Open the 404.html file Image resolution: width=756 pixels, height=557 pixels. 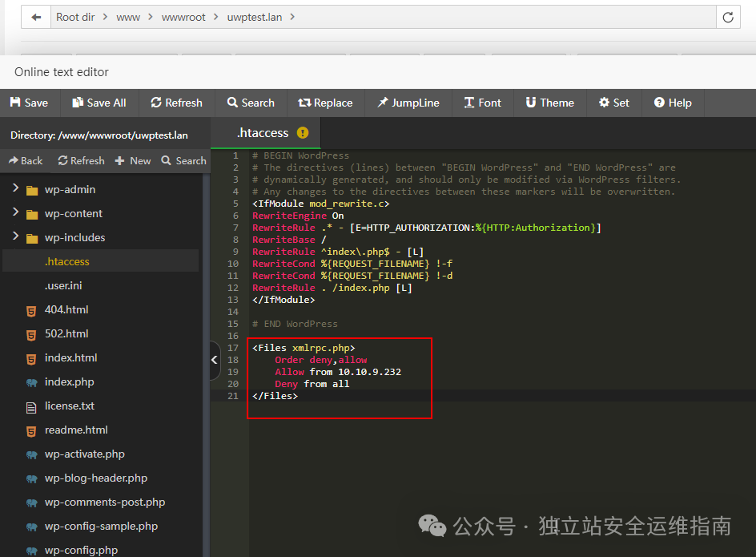[x=66, y=310]
